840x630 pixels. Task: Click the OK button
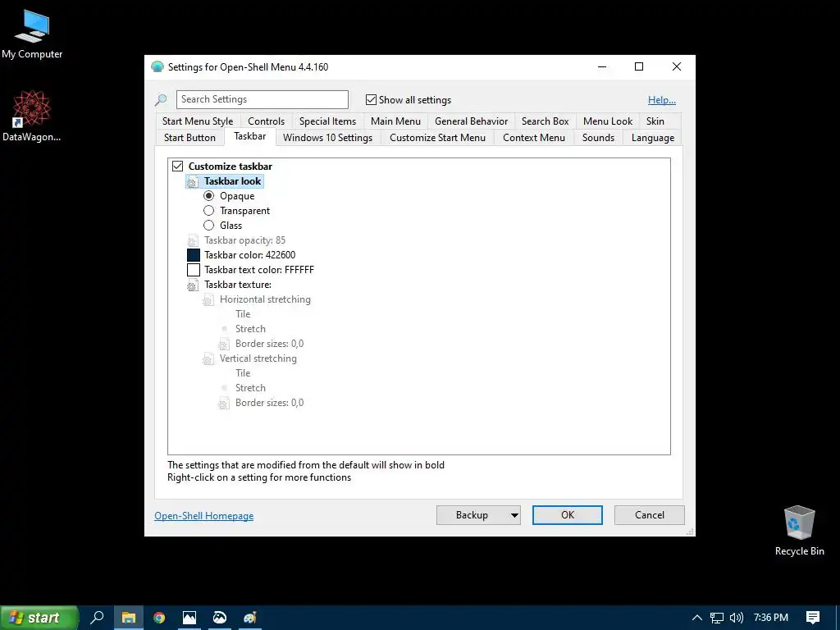(568, 515)
